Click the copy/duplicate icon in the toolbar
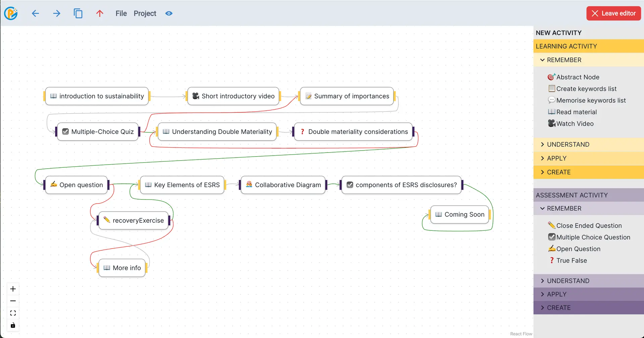644x338 pixels. point(78,13)
